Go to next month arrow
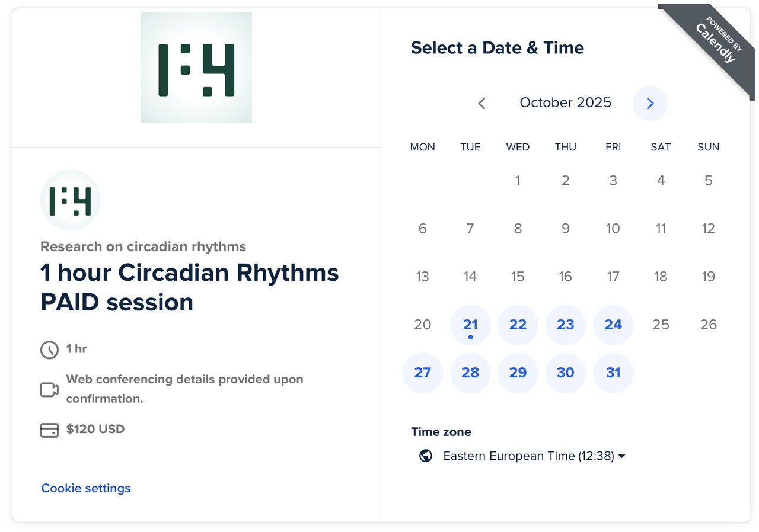Screen dimensions: 759x532 tap(650, 103)
